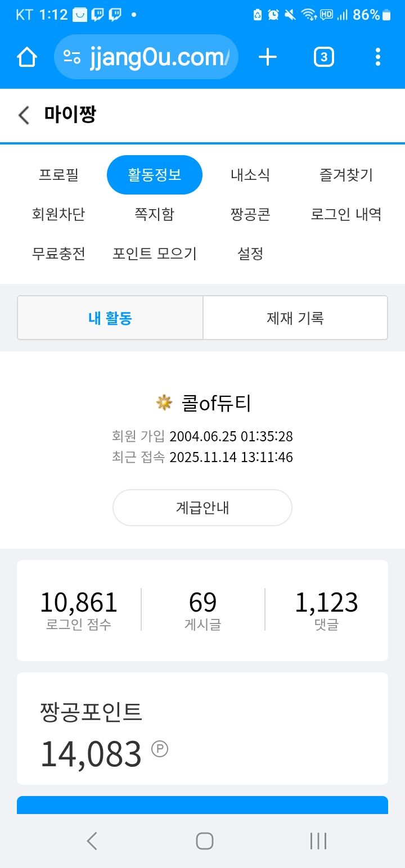Screen dimensions: 405x868
Task: Go back using the 마이짱 back arrow
Action: (x=24, y=115)
